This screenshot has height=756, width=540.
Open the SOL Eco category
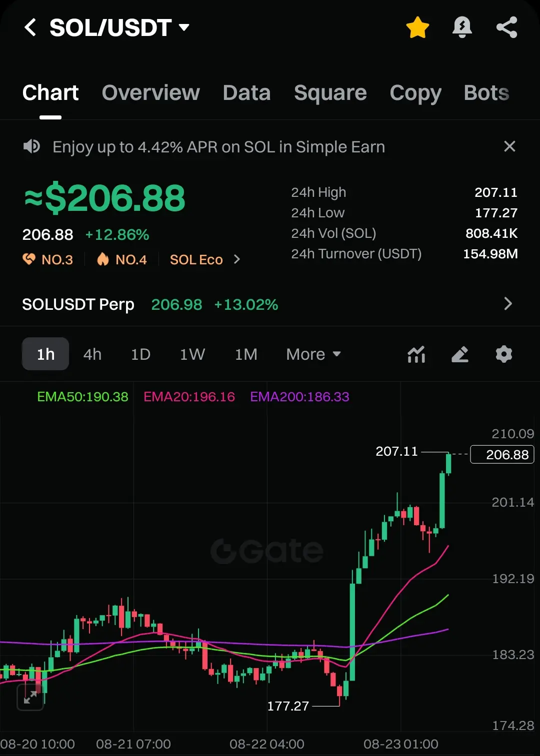[196, 260]
